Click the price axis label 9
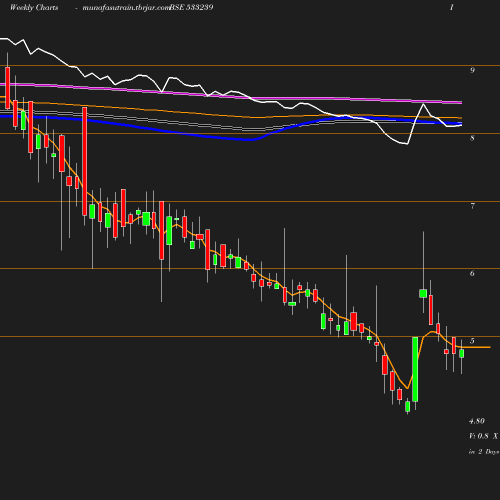This screenshot has width=500, height=500. coord(472,70)
